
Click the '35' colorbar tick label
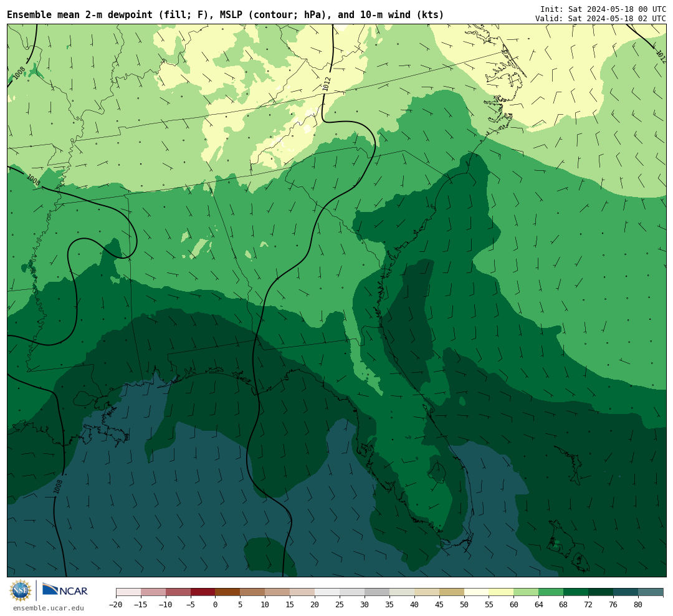pyautogui.click(x=389, y=605)
